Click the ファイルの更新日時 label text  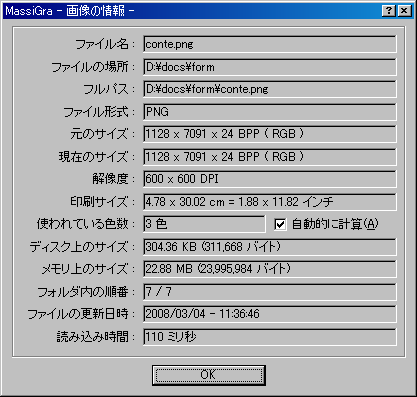coord(81,314)
